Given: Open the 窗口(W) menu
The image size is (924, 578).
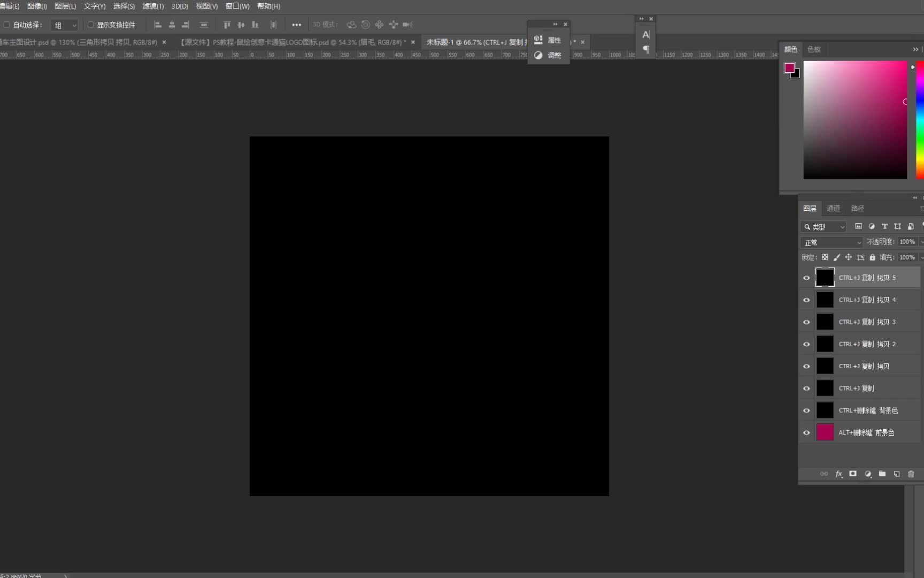Looking at the screenshot, I should [237, 6].
